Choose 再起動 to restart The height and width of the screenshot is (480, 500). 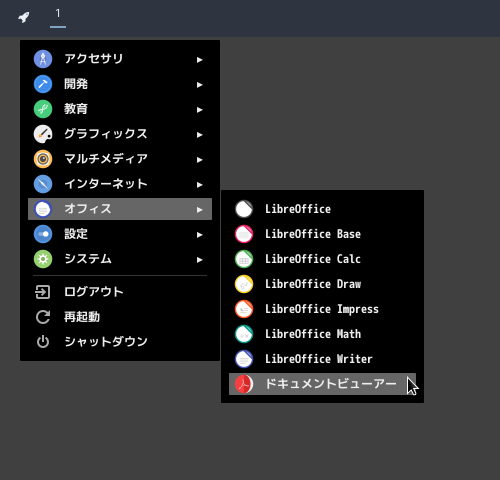pos(120,317)
